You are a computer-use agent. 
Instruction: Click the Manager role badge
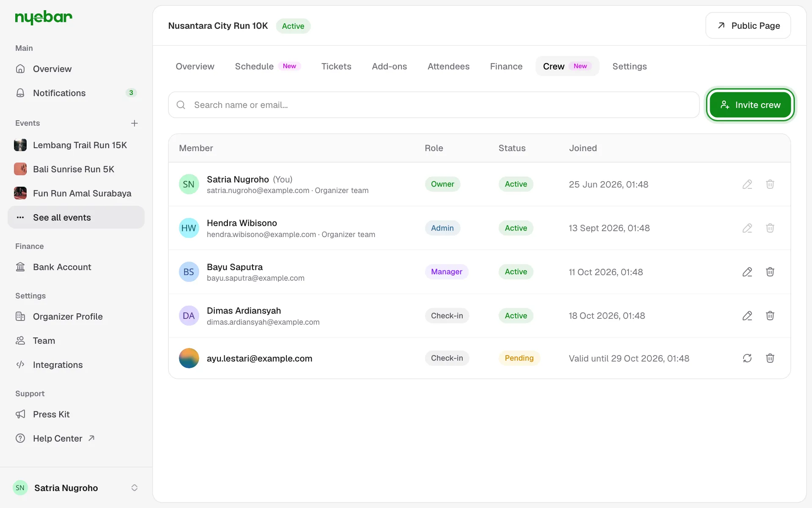[447, 272]
